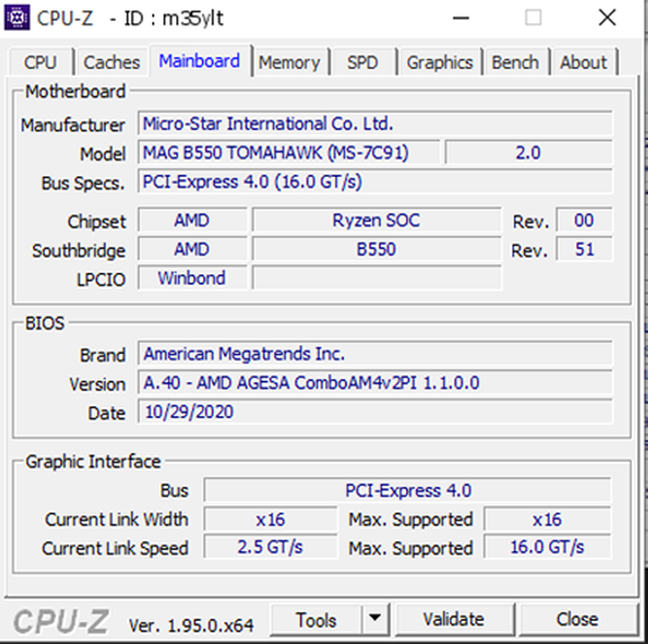Click the Southbridge vendor AMD field

(193, 249)
